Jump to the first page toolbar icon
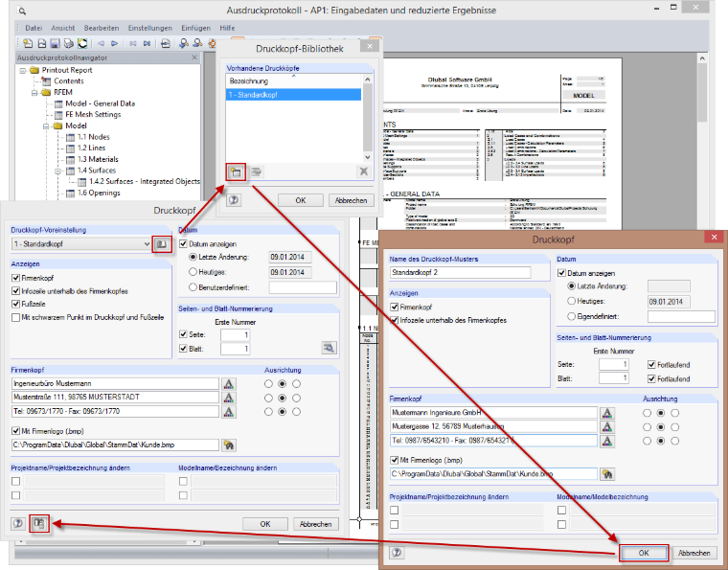Viewport: 728px width, 570px height. (x=133, y=43)
